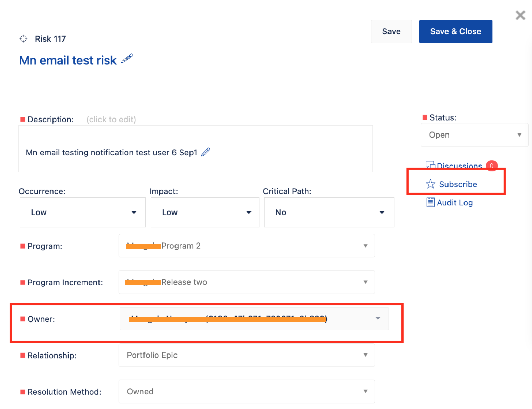Click the Discussions speech bubble icon
The image size is (532, 409).
430,165
